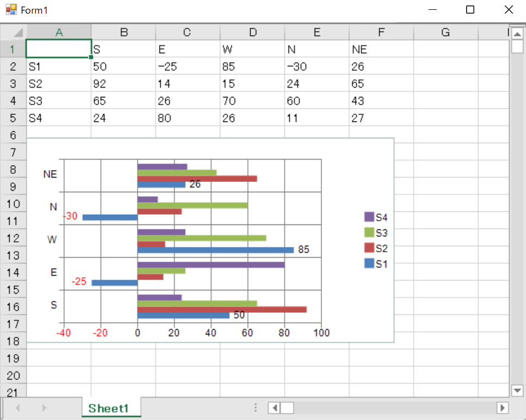Screen dimensions: 526x420
Task: Click the horizontal scrollbar right arrow
Action: click(x=502, y=408)
